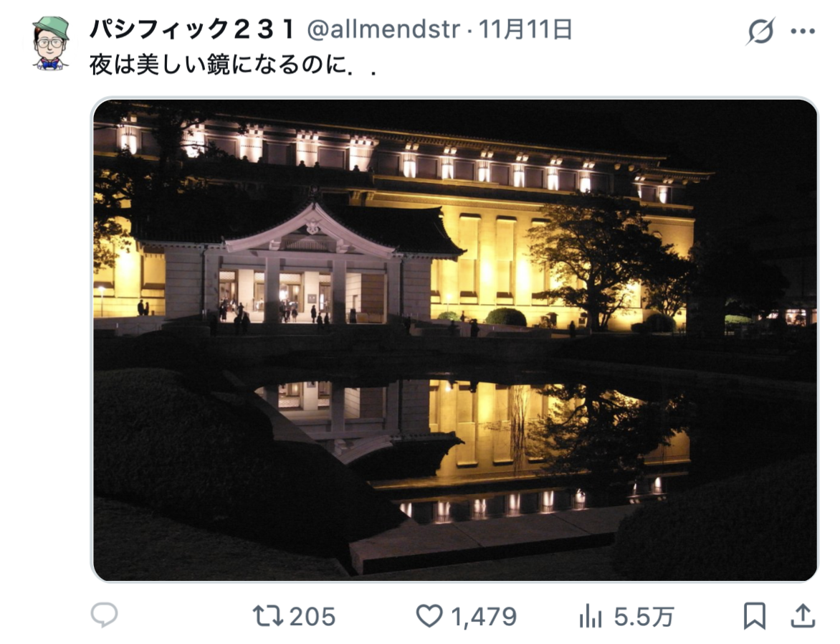The width and height of the screenshot is (840, 644).
Task: Open the tweet permalink via the 11月11日 date
Action: (x=525, y=29)
